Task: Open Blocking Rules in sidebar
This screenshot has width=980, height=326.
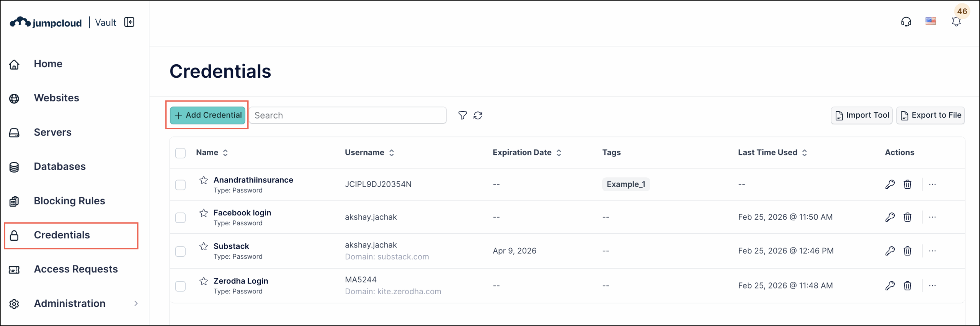Action: [69, 201]
